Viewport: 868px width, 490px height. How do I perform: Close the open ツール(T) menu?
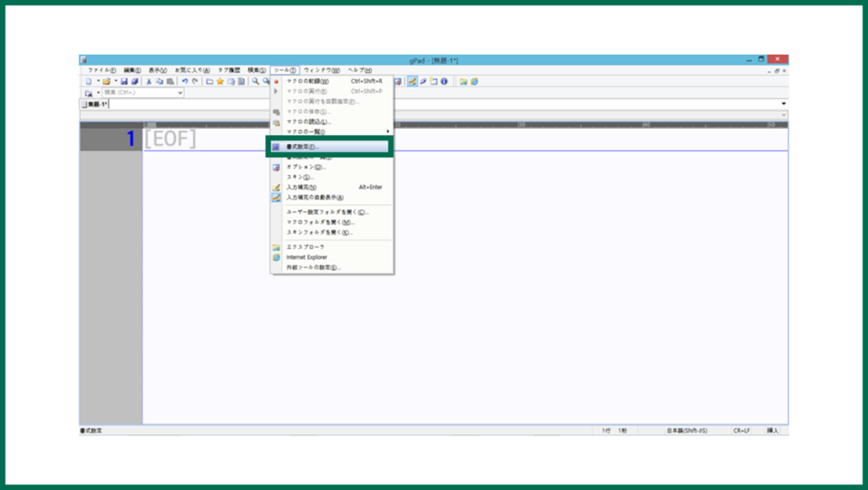click(285, 71)
